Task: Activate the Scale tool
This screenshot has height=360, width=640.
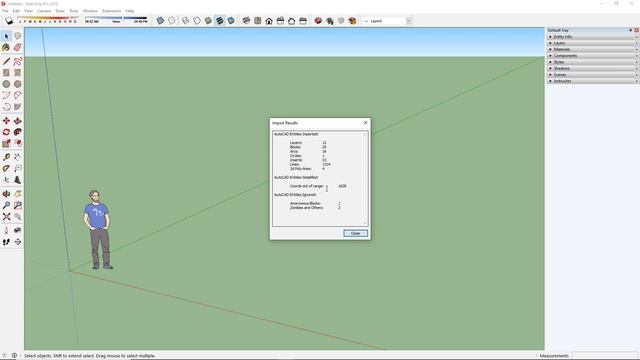Action: (x=6, y=143)
